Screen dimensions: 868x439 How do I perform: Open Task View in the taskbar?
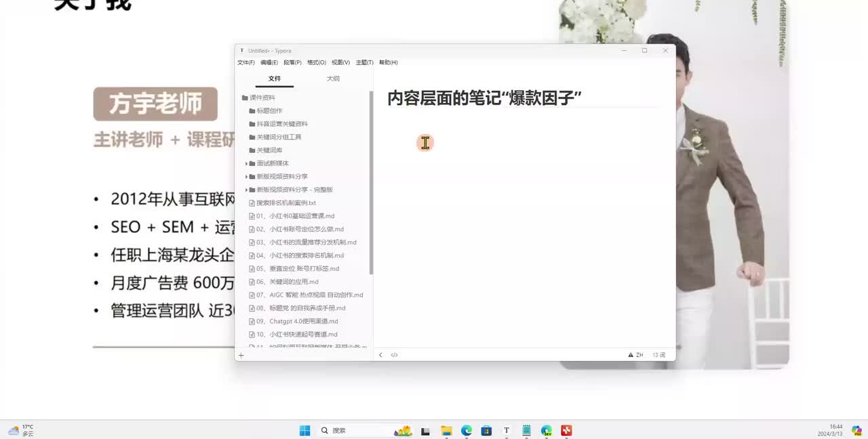[x=425, y=431]
